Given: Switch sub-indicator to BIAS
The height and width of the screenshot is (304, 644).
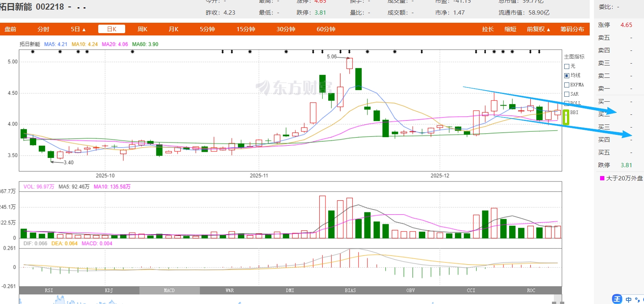Looking at the screenshot, I should 351,291.
